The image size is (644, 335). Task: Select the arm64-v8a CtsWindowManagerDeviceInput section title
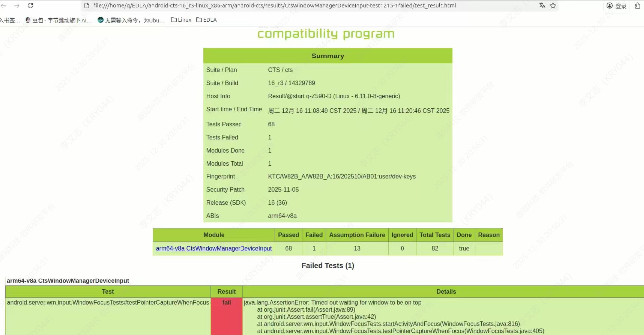(x=68, y=281)
